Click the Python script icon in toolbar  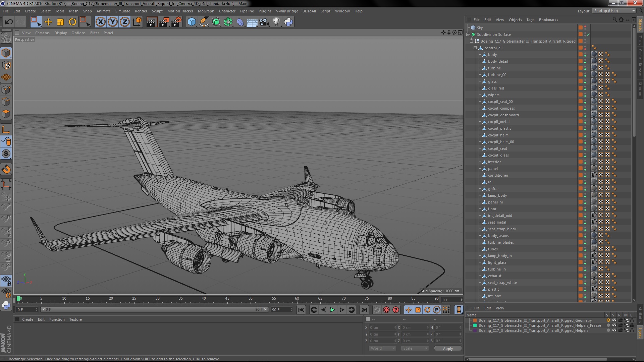point(288,22)
